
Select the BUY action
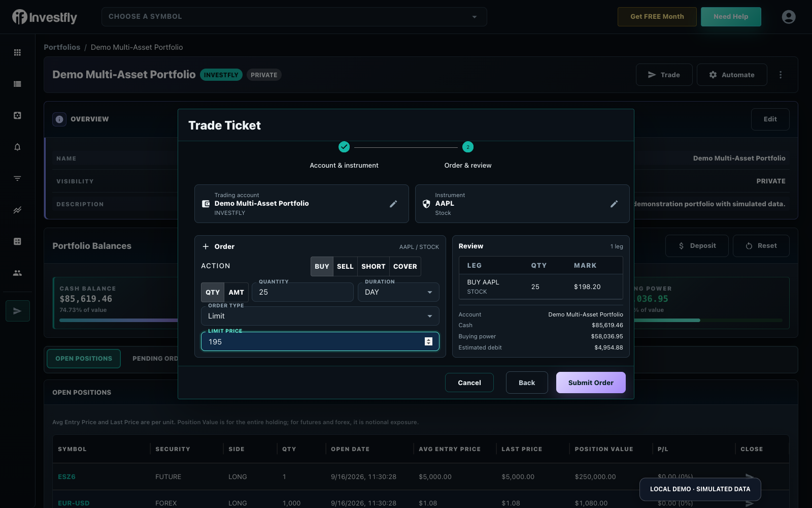[x=322, y=266]
